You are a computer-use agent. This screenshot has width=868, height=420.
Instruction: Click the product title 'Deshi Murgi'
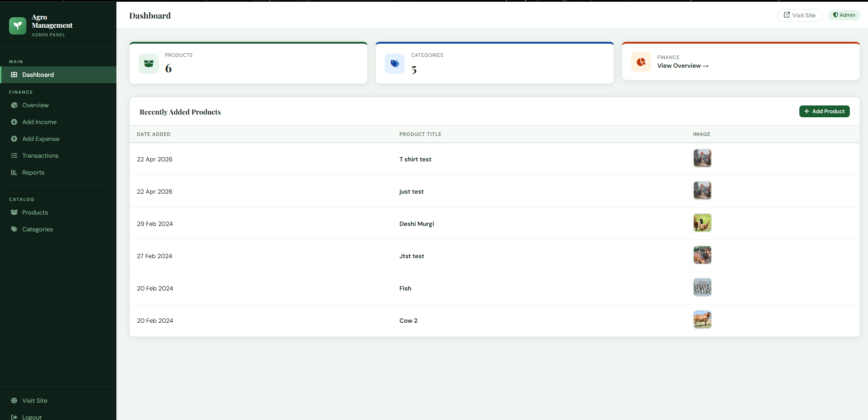coord(416,224)
